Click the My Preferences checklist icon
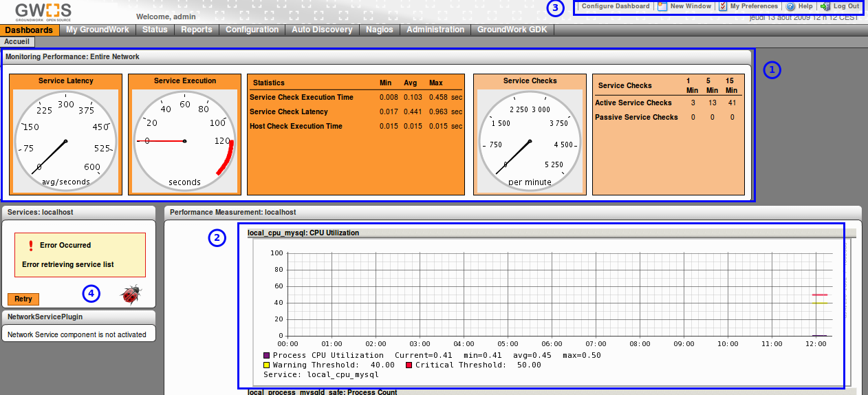This screenshot has width=868, height=395. tap(723, 6)
